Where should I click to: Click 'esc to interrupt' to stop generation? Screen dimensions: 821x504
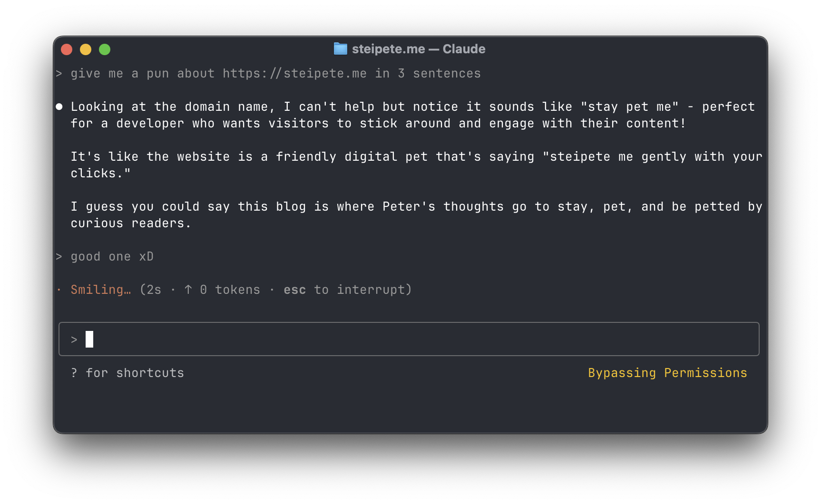pyautogui.click(x=347, y=289)
